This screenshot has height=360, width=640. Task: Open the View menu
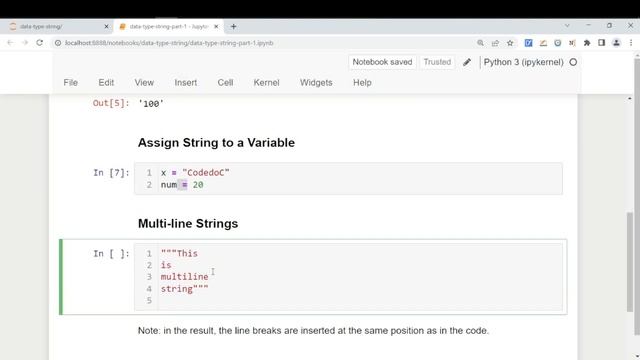[x=144, y=82]
